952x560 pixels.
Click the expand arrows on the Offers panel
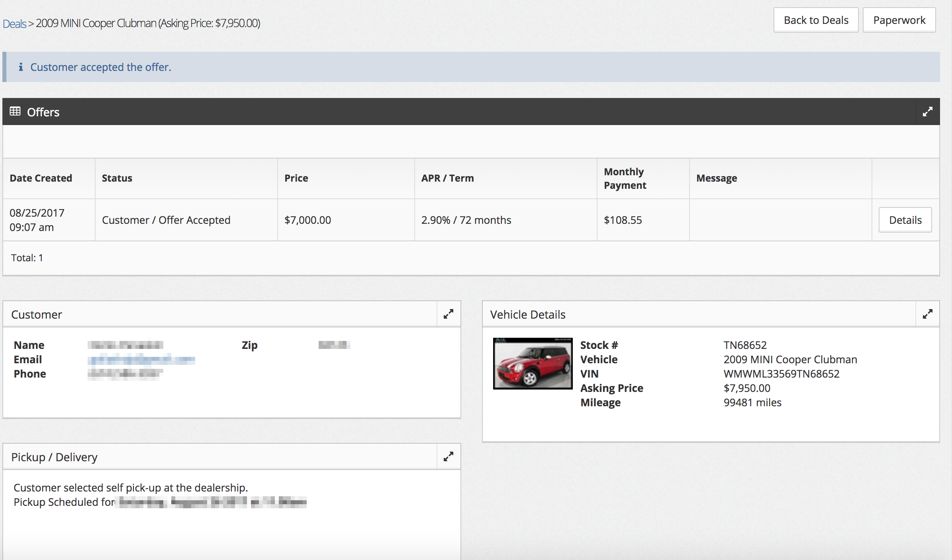pyautogui.click(x=928, y=112)
